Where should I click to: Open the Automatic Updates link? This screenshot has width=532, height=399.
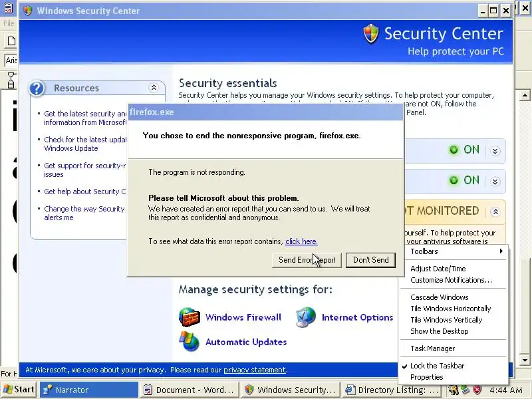click(246, 342)
